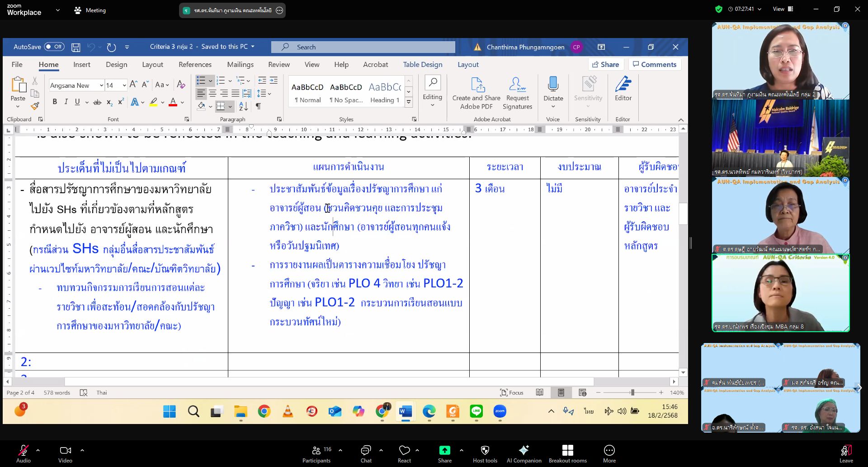Expand the Styles gallery more arrow
Viewport: 868px width, 467px height.
[x=409, y=102]
